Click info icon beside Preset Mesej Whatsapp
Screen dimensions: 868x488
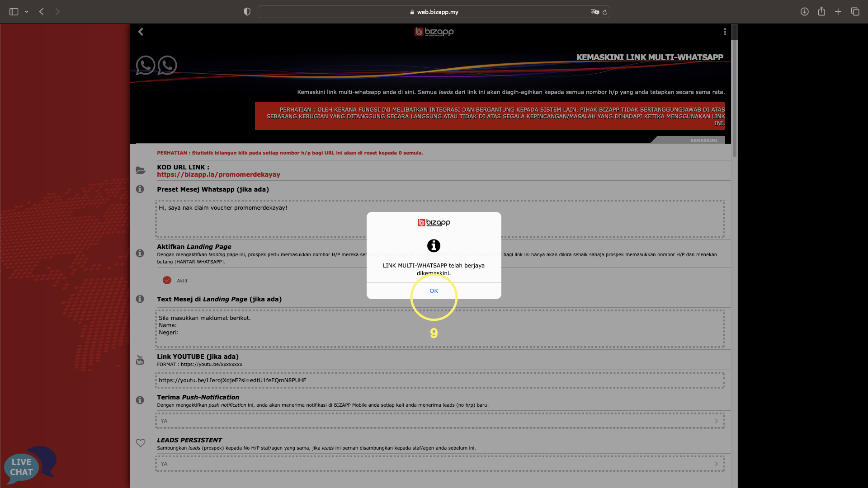point(140,189)
